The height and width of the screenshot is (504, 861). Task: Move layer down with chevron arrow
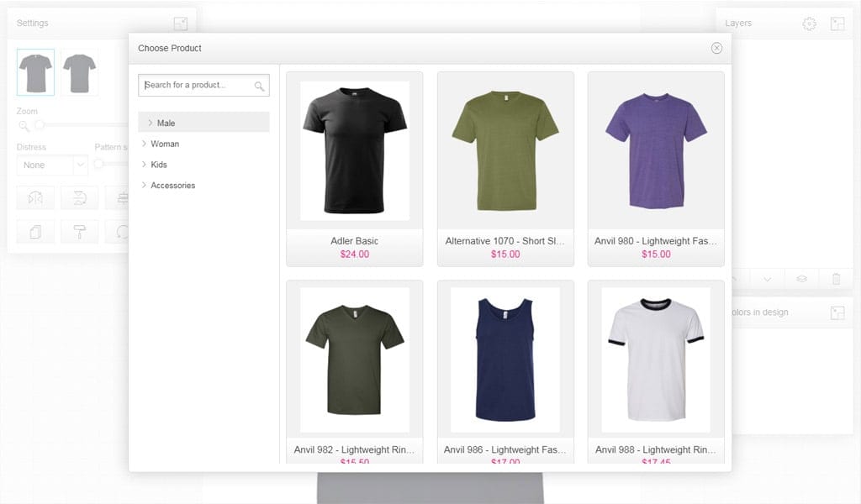click(x=767, y=279)
